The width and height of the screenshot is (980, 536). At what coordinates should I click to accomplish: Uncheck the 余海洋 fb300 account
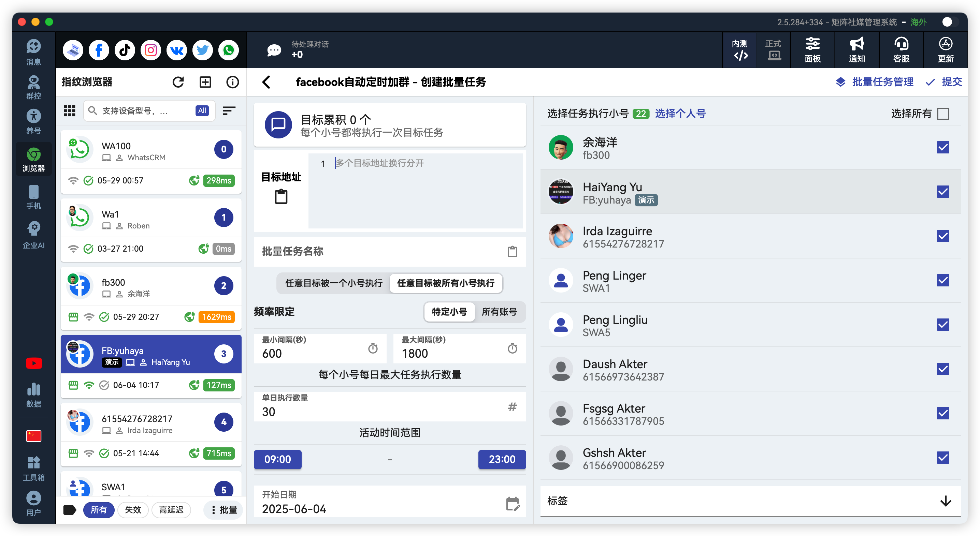pyautogui.click(x=943, y=148)
